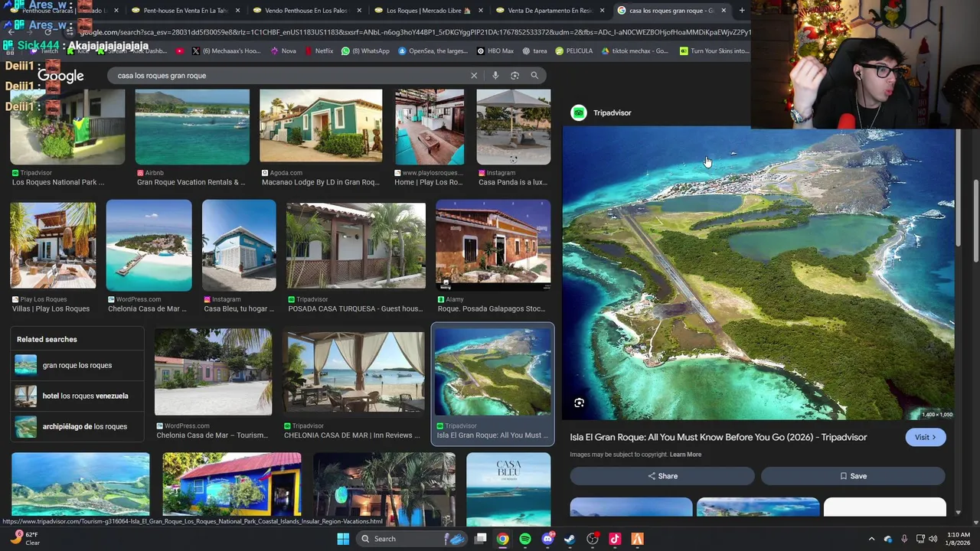Share the selected image
Viewport: 980px width, 551px height.
pos(662,476)
